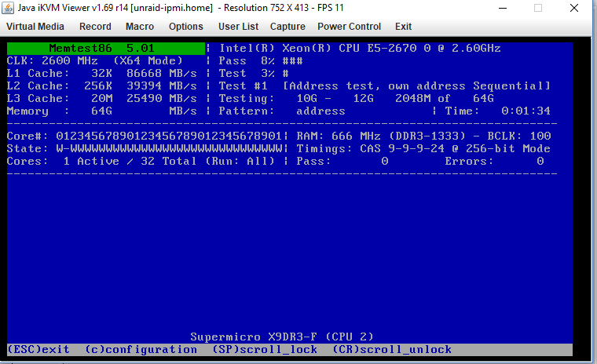
Task: Click the L2 Cache 256K line
Action: (x=101, y=86)
